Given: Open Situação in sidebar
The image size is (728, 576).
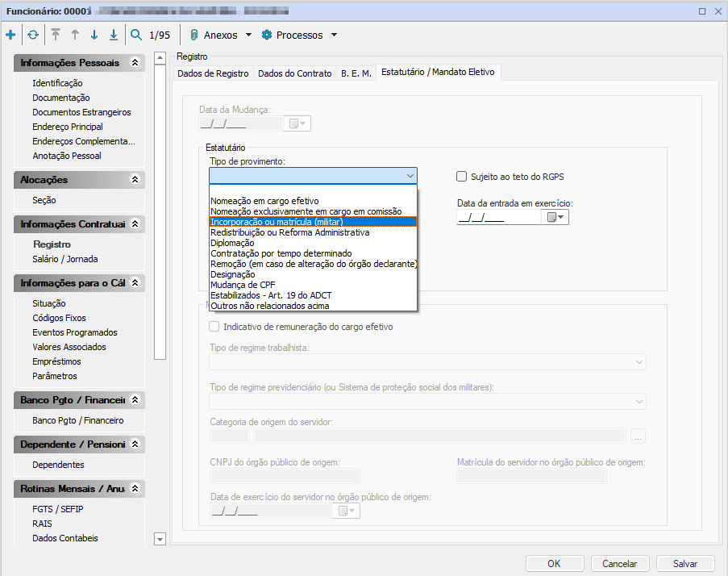Looking at the screenshot, I should (49, 303).
